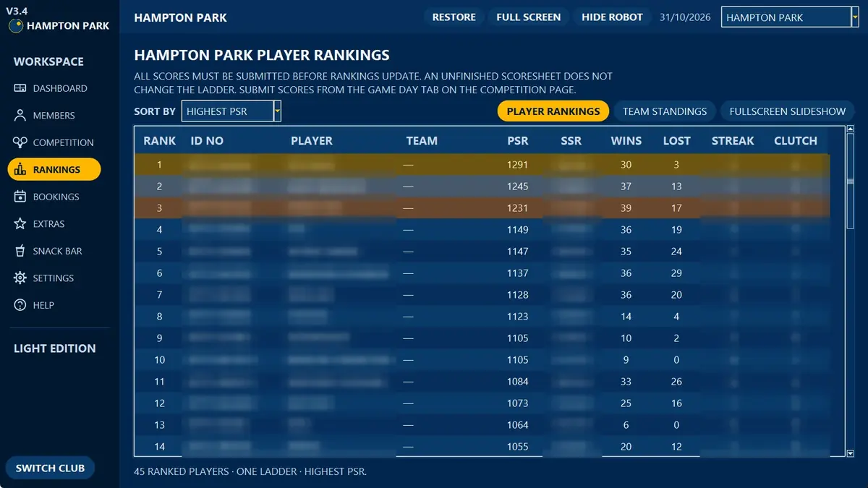Open the Sort By dropdown arrow
Viewport: 868px width, 488px height.
(277, 111)
